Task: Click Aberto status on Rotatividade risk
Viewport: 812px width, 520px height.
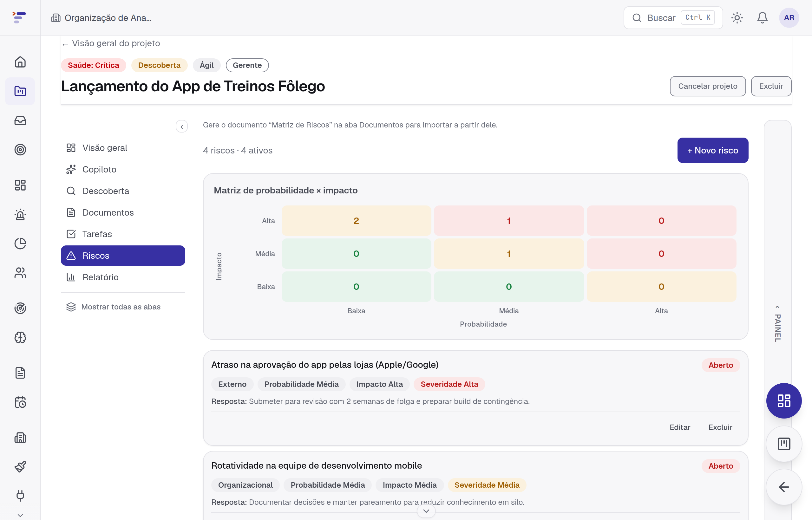Action: (720, 466)
